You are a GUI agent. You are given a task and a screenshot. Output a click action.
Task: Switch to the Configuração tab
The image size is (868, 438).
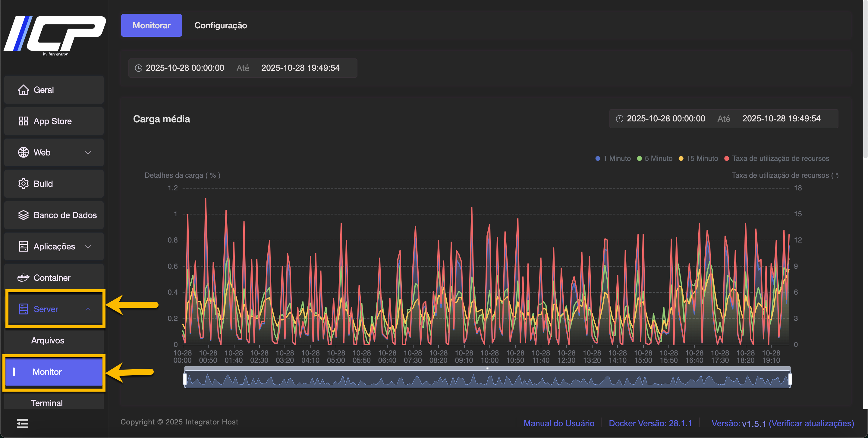[220, 26]
